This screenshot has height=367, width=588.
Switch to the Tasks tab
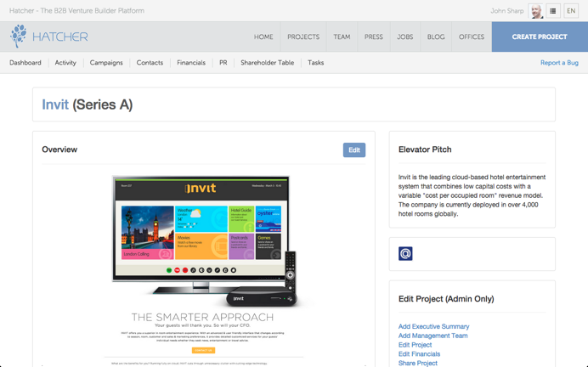click(316, 63)
